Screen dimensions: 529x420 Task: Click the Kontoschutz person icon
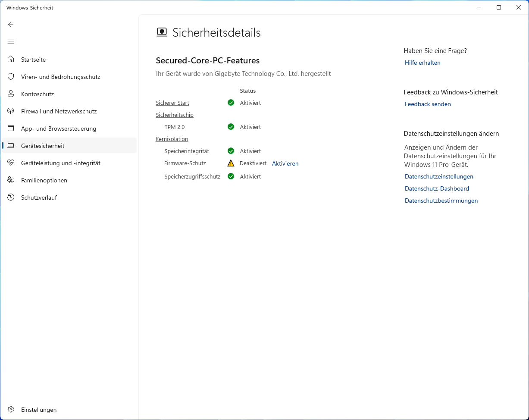pyautogui.click(x=11, y=94)
